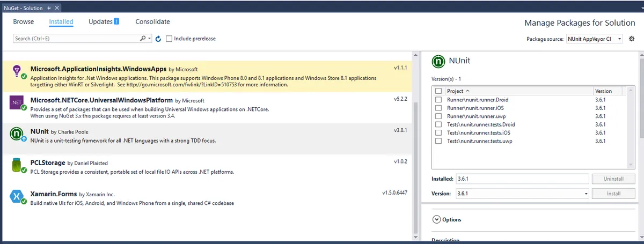Viewport: 644px width, 244px height.
Task: Open the Version 3.6.1 dropdown
Action: click(586, 194)
